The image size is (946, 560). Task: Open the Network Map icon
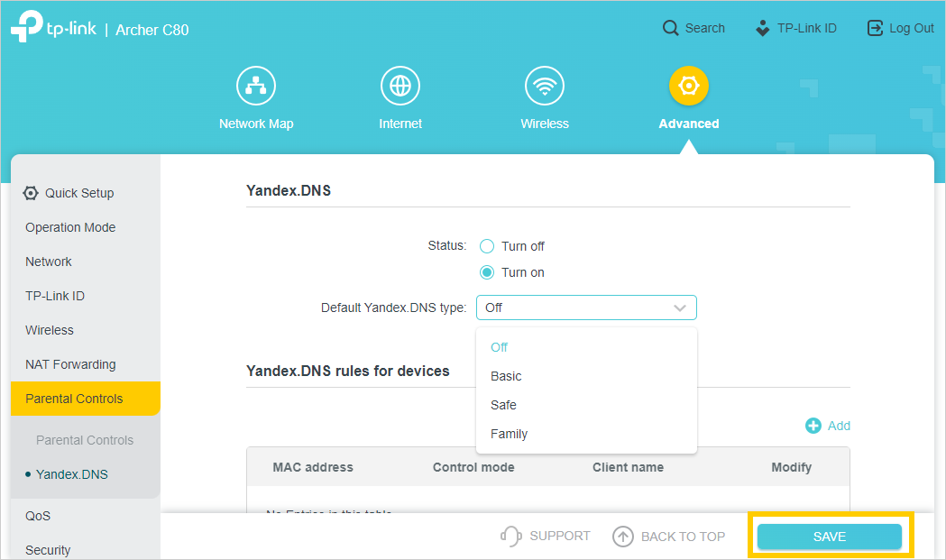(256, 86)
